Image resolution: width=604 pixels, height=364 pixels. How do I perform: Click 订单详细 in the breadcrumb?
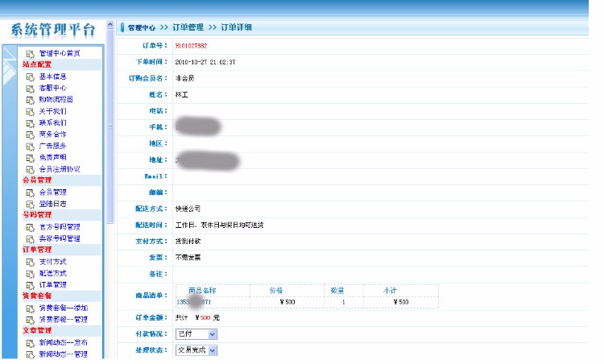coord(236,27)
